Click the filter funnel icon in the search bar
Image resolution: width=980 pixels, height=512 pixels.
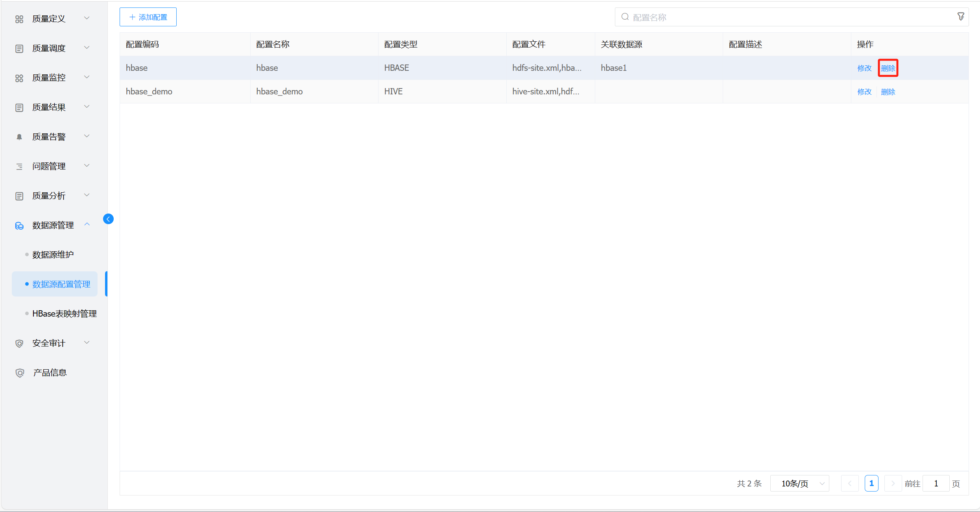[960, 17]
